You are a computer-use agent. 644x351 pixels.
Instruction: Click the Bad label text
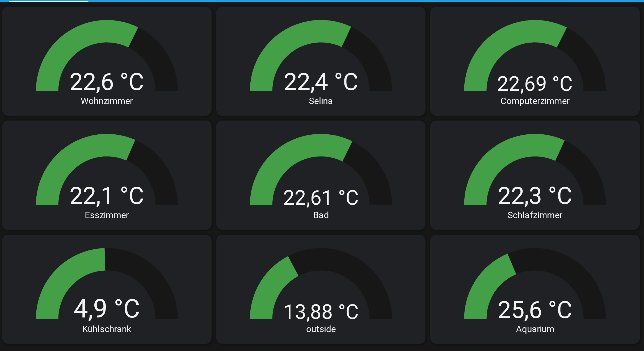click(x=321, y=215)
